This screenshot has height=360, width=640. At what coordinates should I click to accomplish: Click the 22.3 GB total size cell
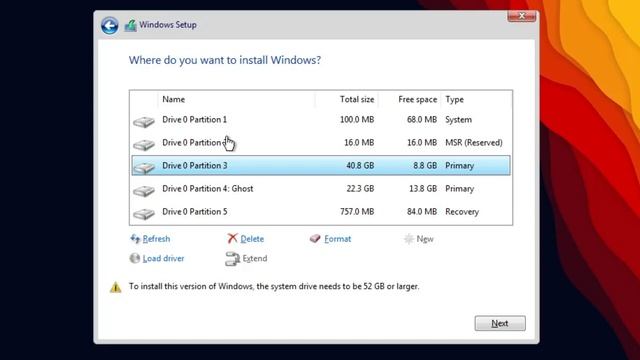[360, 189]
